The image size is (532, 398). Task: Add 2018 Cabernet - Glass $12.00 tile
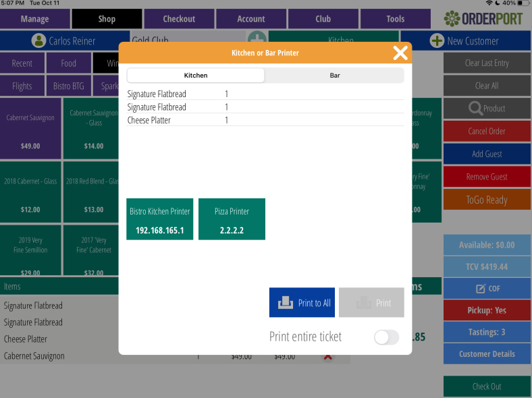click(30, 192)
